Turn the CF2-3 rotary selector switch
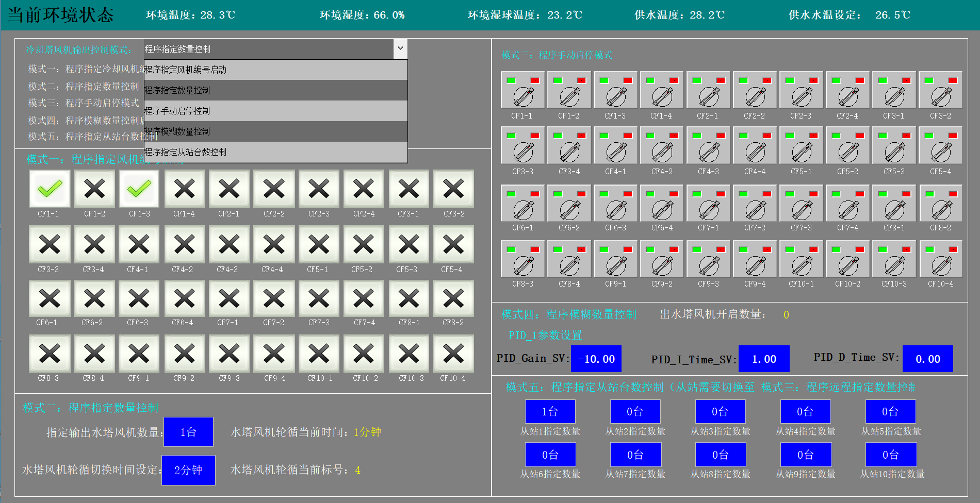980x503 pixels. (801, 95)
